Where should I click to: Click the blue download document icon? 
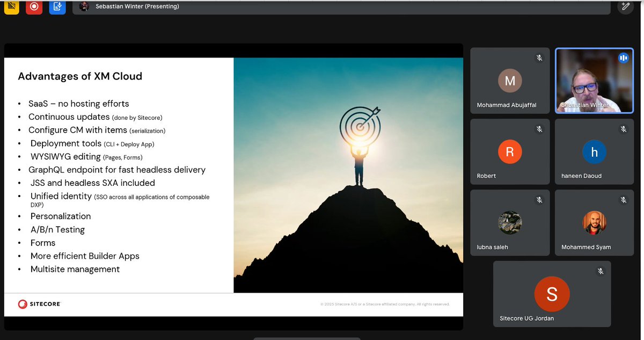point(57,6)
